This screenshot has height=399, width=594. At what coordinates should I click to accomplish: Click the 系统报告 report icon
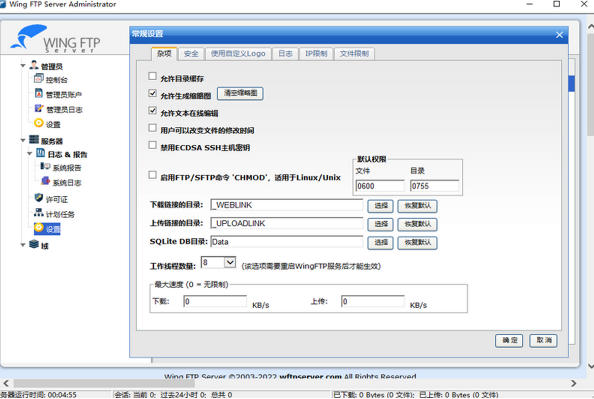pyautogui.click(x=45, y=166)
